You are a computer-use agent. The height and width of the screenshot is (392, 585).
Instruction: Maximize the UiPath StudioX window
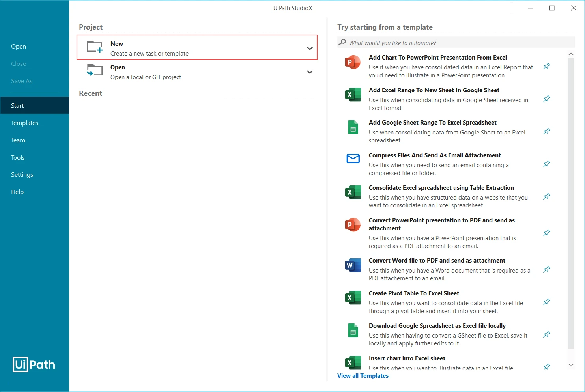552,8
